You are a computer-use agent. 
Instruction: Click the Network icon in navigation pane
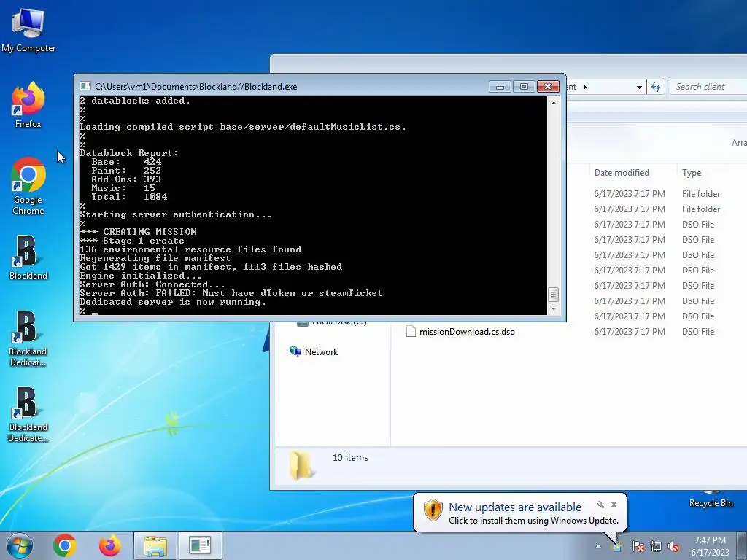pos(295,352)
